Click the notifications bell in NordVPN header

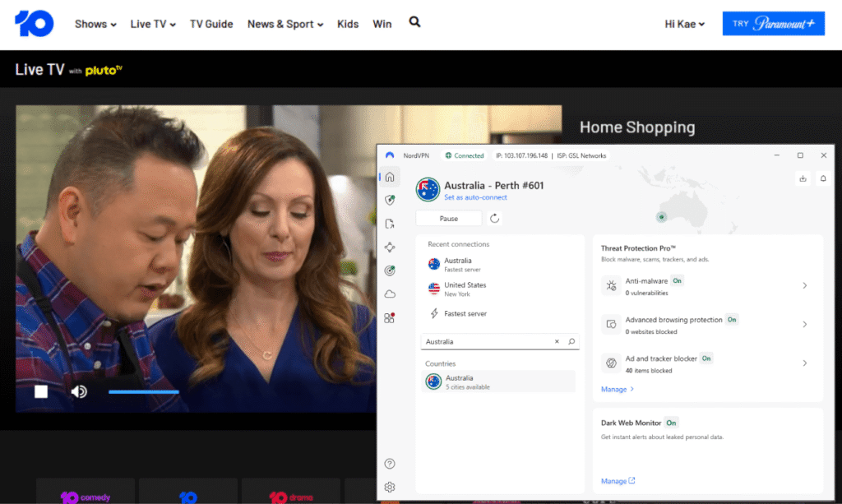[x=823, y=178]
